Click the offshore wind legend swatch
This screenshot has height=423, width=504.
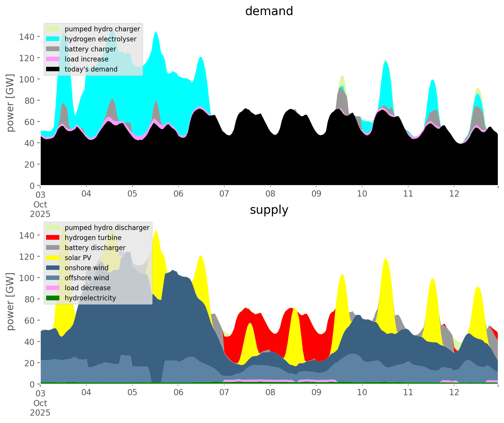point(53,278)
